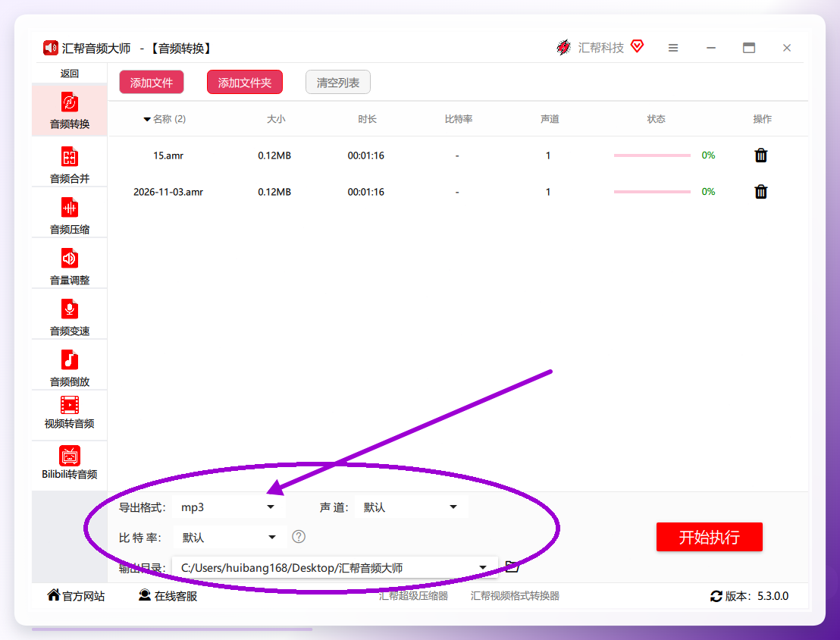
Task: Open the hamburger menu in title bar
Action: coord(673,48)
